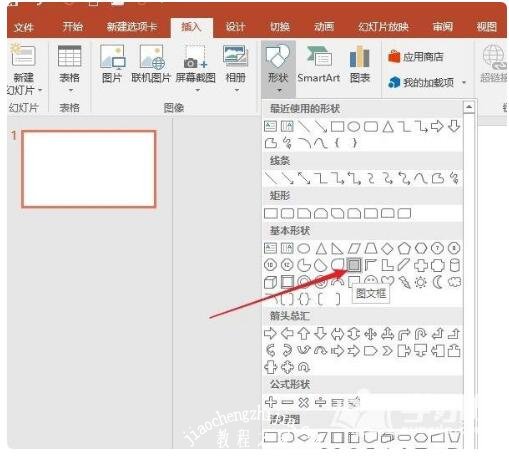The image size is (509, 457).
Task: Choose the Cloud shape in basic shapes
Action: tap(454, 282)
